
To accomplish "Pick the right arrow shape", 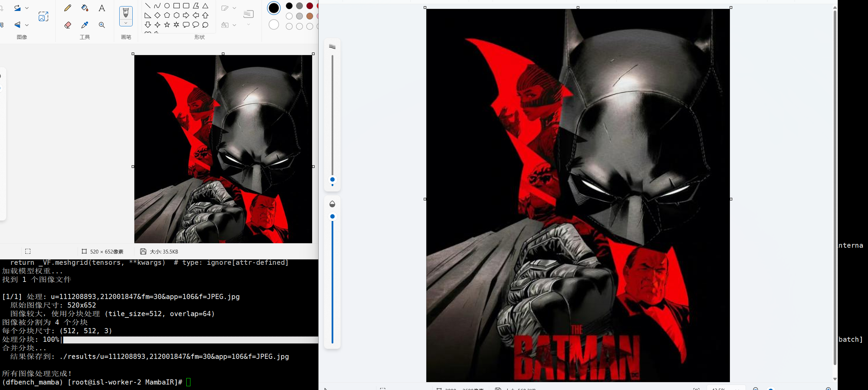I will pyautogui.click(x=186, y=15).
